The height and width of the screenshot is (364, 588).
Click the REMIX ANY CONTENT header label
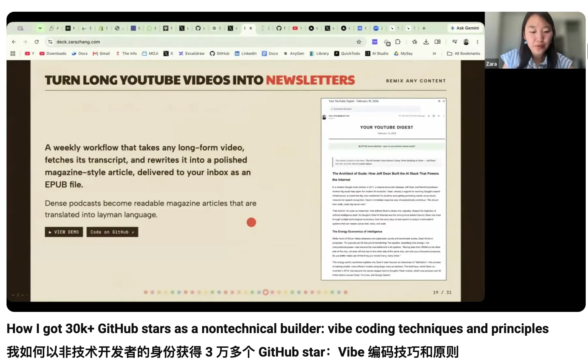[416, 81]
